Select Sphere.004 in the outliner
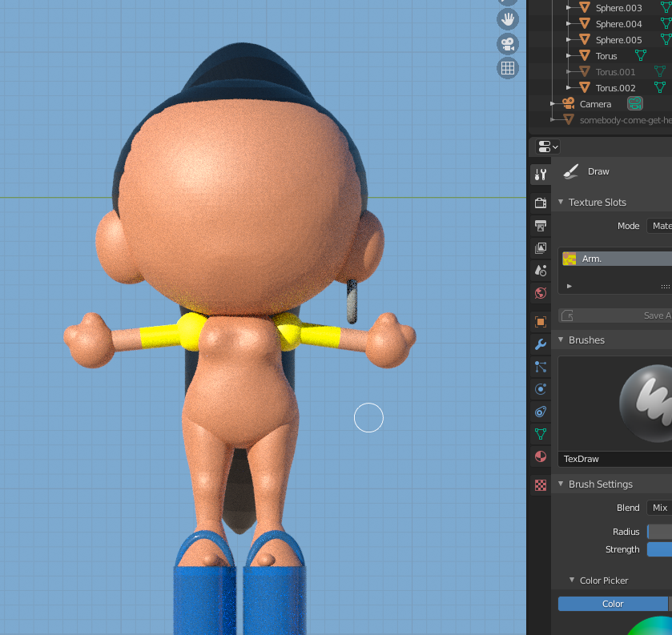Image resolution: width=672 pixels, height=635 pixels. 618,24
